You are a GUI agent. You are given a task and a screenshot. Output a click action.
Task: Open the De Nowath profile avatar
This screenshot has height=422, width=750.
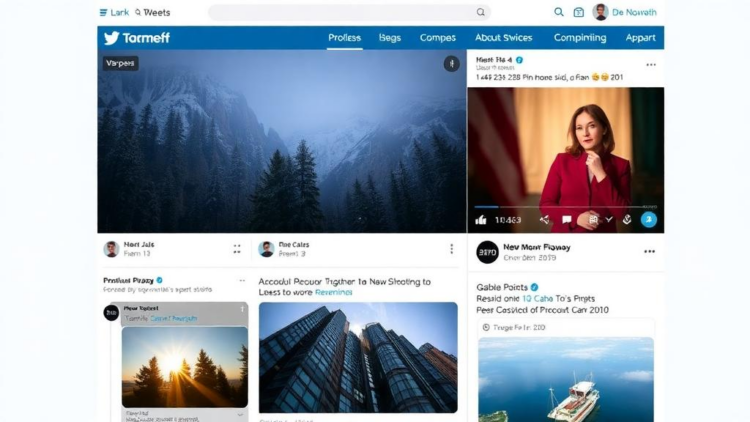[600, 12]
